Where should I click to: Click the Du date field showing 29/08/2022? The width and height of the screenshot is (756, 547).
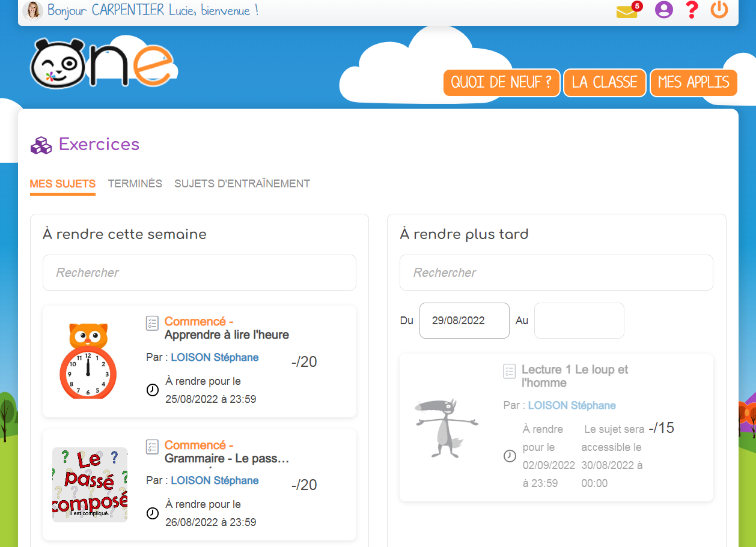465,321
